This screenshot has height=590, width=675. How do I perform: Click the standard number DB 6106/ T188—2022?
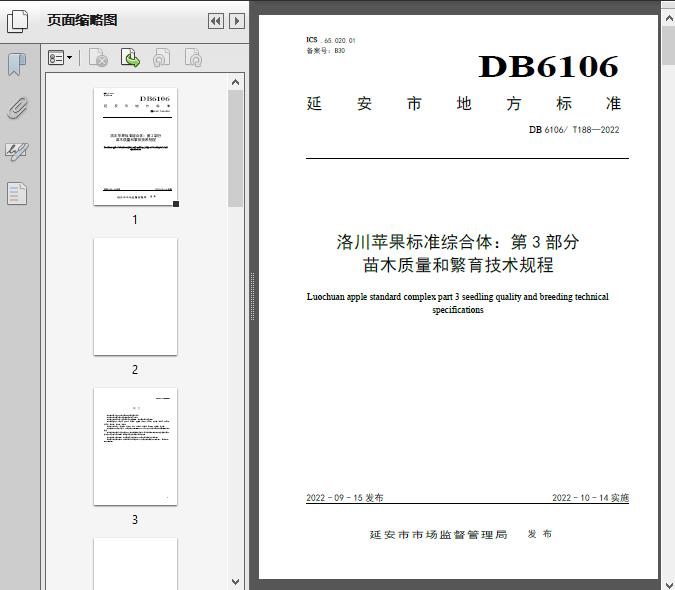coord(574,130)
